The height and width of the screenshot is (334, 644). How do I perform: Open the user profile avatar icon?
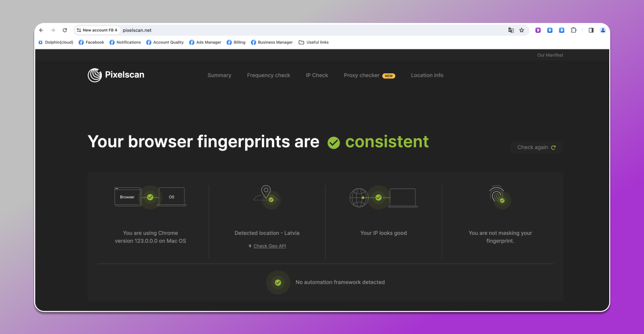603,30
